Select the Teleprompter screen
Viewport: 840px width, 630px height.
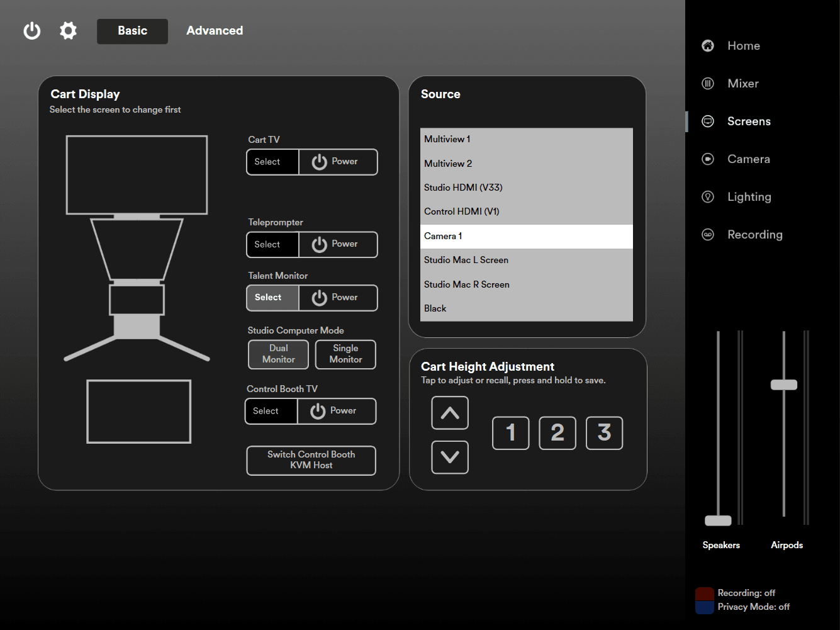point(272,244)
